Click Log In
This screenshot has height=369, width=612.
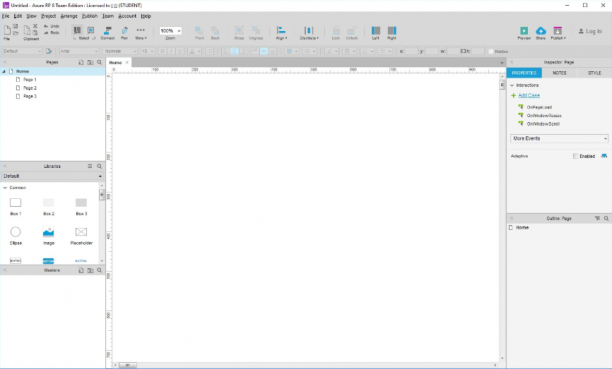[x=590, y=31]
